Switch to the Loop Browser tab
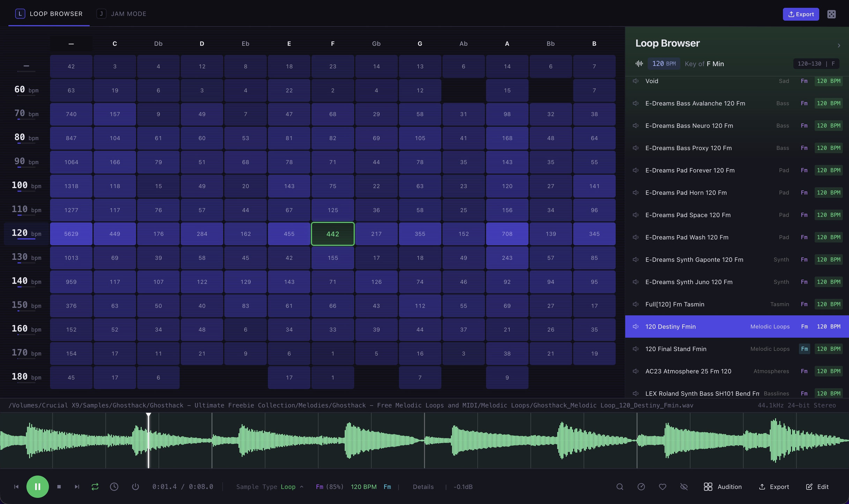This screenshot has height=504, width=849. 49,14
